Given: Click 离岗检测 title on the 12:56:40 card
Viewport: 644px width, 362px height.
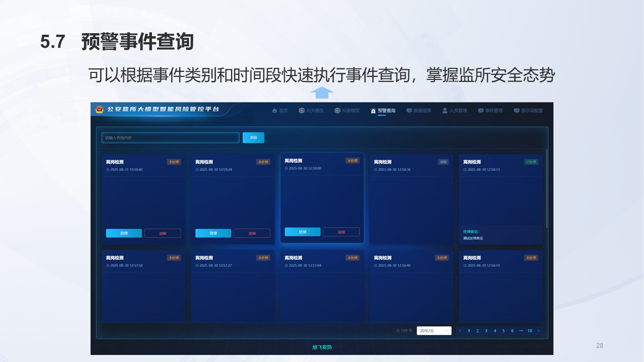Looking at the screenshot, I should (383, 257).
